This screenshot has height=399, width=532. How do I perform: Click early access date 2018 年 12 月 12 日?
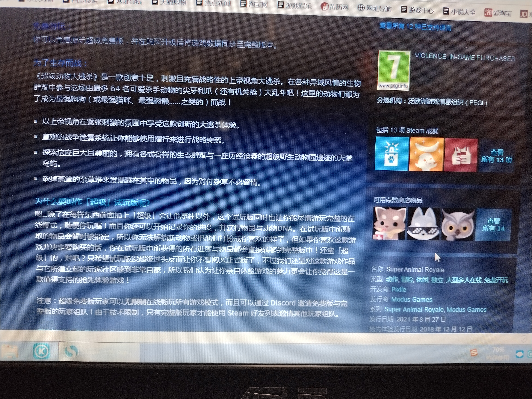click(x=446, y=329)
